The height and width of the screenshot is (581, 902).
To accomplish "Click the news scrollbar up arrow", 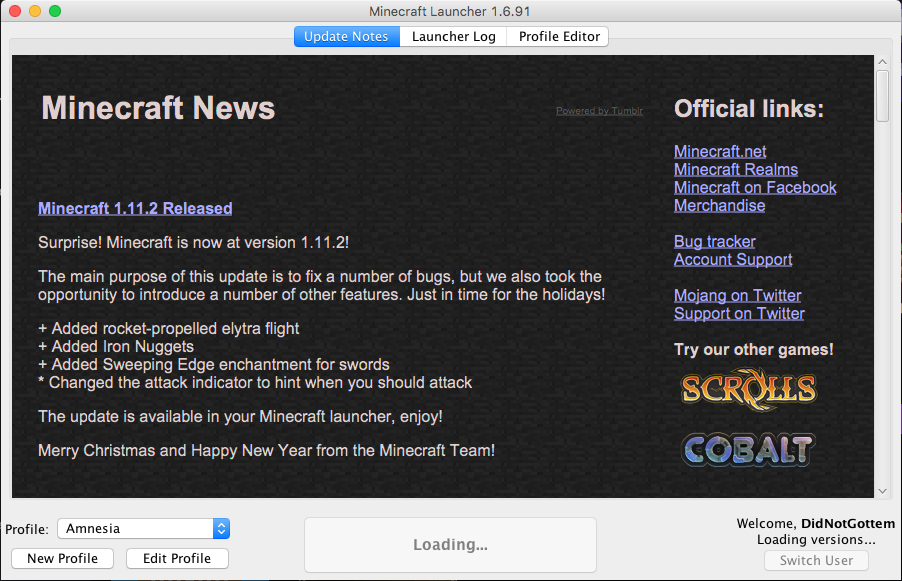I will tap(882, 62).
